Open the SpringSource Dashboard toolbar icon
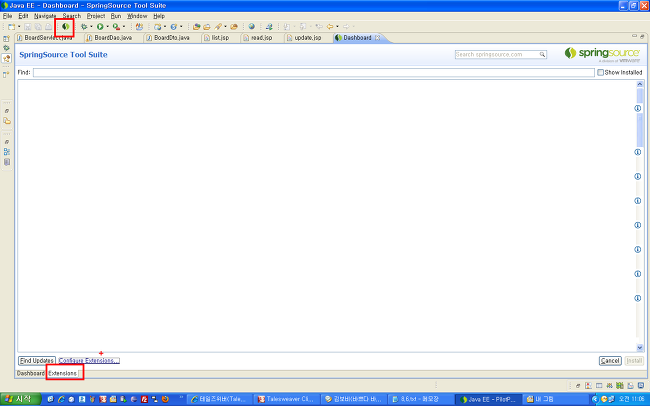This screenshot has height=406, width=650. click(x=65, y=27)
